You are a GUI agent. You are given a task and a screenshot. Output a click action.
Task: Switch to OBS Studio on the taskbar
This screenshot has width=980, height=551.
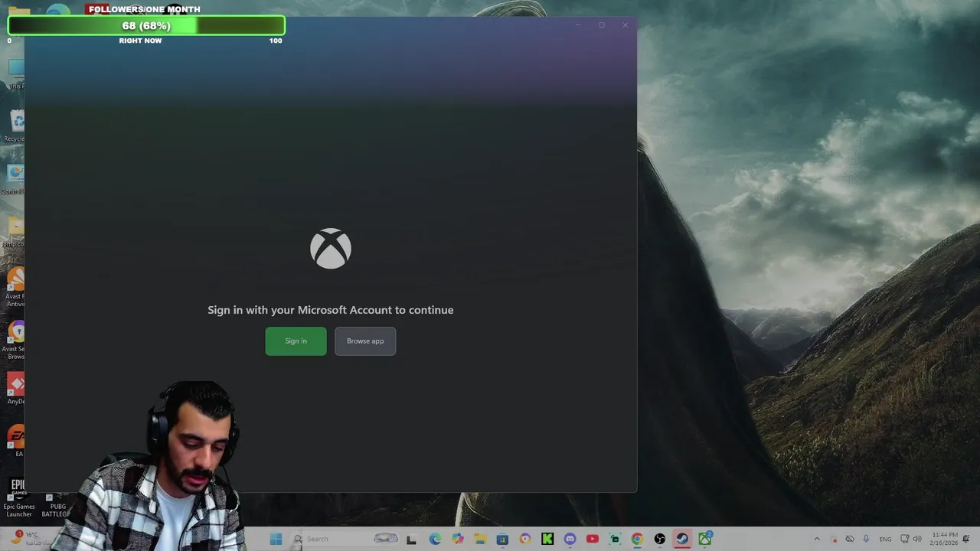pos(660,539)
